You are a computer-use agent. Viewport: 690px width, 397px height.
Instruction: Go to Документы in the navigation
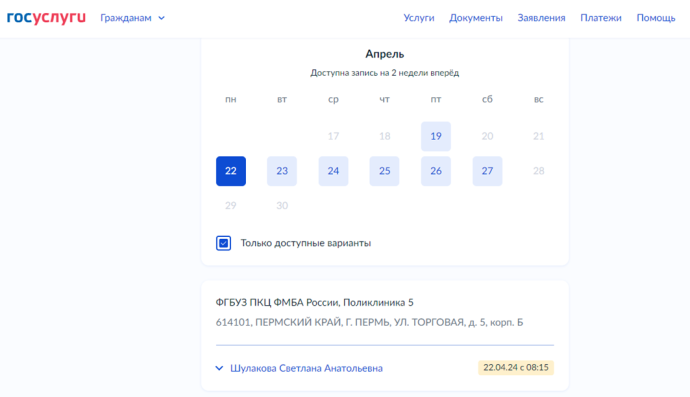point(476,18)
